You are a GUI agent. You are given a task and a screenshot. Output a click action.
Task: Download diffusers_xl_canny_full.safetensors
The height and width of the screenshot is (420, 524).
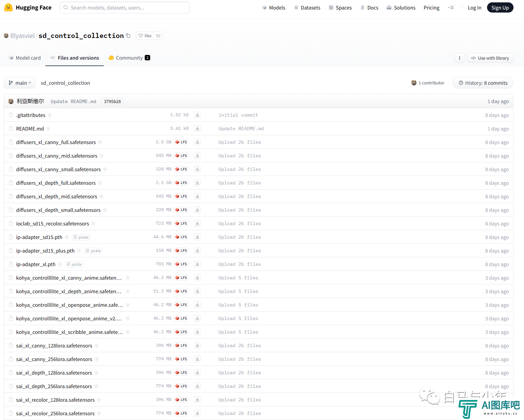[197, 142]
